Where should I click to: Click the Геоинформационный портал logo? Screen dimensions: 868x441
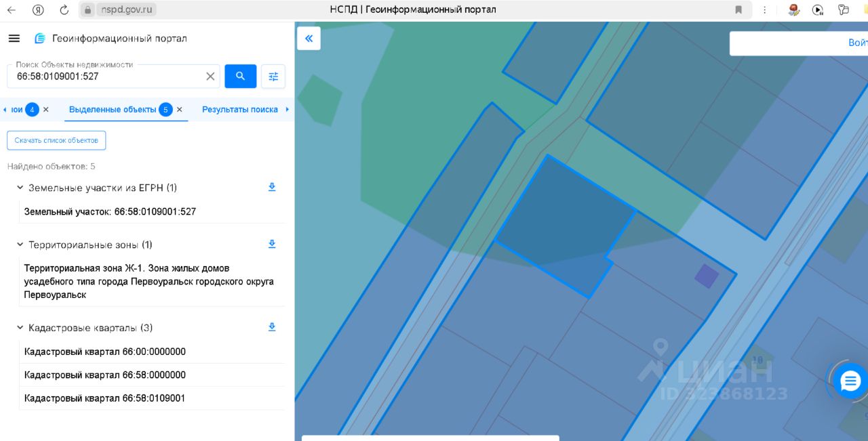tap(111, 39)
